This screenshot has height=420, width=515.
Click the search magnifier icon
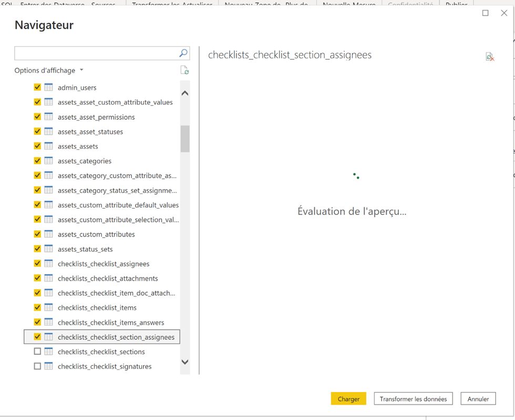[183, 53]
